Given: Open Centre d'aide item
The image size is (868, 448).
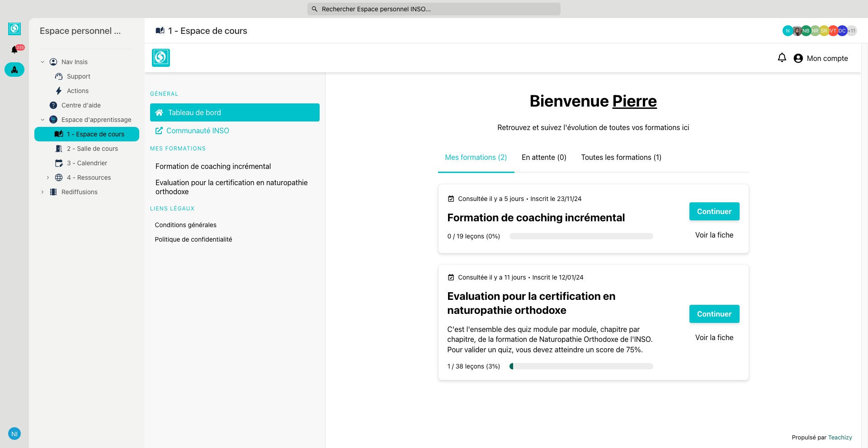Looking at the screenshot, I should (x=81, y=105).
